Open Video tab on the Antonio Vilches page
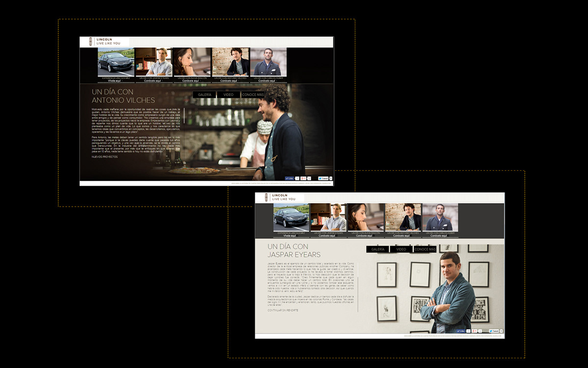Viewport: 588px width, 368px height. (228, 95)
